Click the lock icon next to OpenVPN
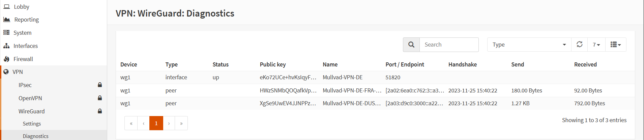This screenshot has height=140, width=644. [100, 98]
